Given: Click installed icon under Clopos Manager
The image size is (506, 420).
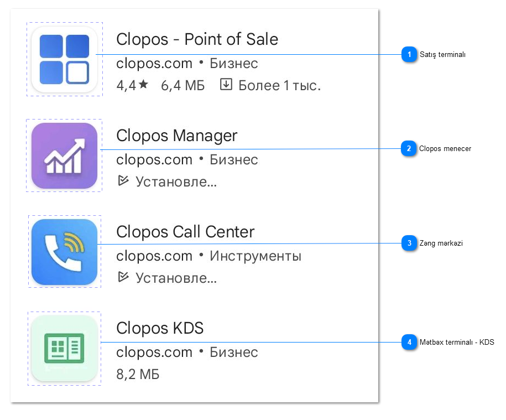Looking at the screenshot, I should click(123, 180).
